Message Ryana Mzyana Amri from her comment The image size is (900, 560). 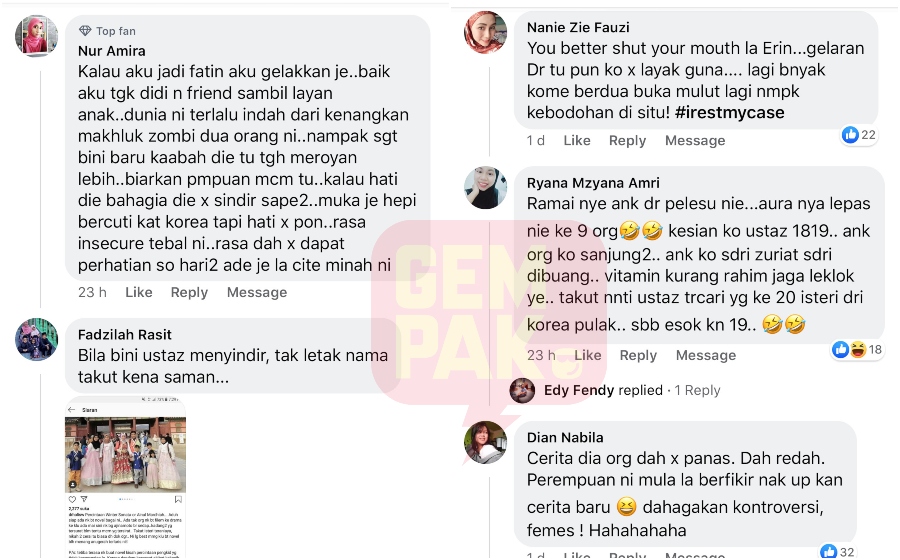point(705,355)
